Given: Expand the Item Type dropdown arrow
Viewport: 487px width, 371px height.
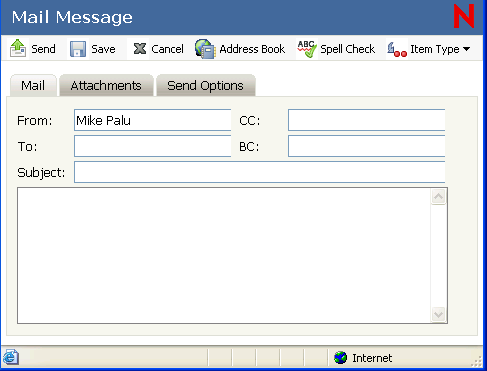Looking at the screenshot, I should click(x=467, y=49).
